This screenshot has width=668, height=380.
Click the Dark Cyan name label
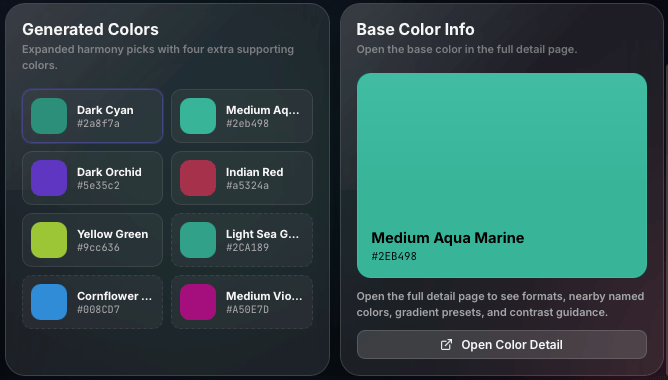click(x=105, y=110)
